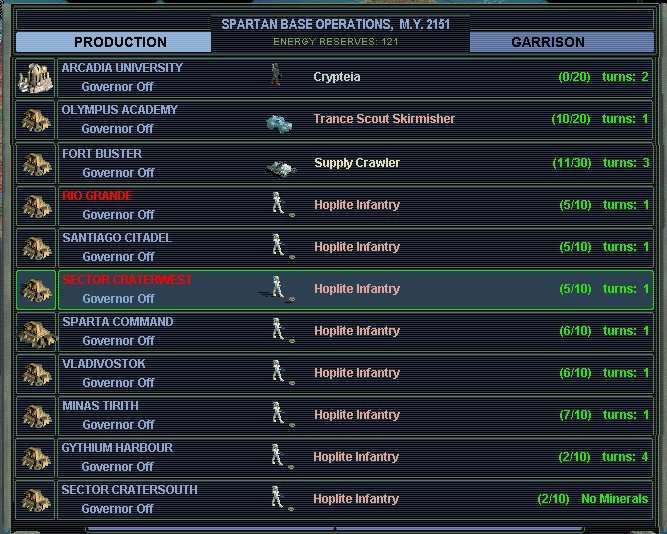Click Rio Grande's Hoplite Infantry icon
This screenshot has height=534, width=667.
pos(280,205)
